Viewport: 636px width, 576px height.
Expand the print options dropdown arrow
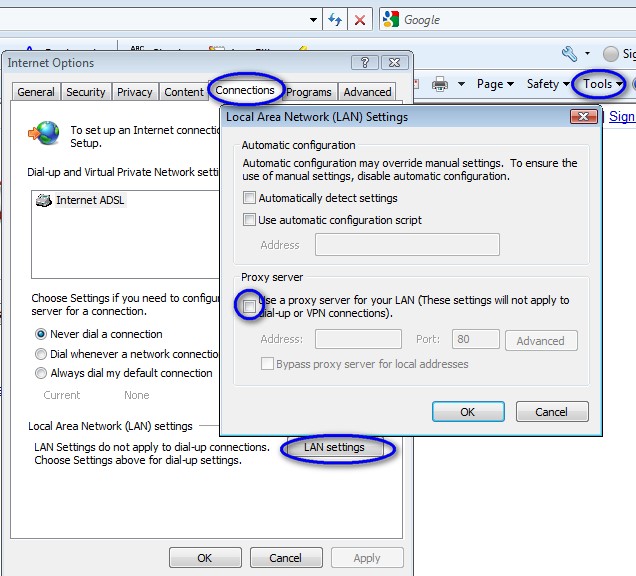click(461, 84)
